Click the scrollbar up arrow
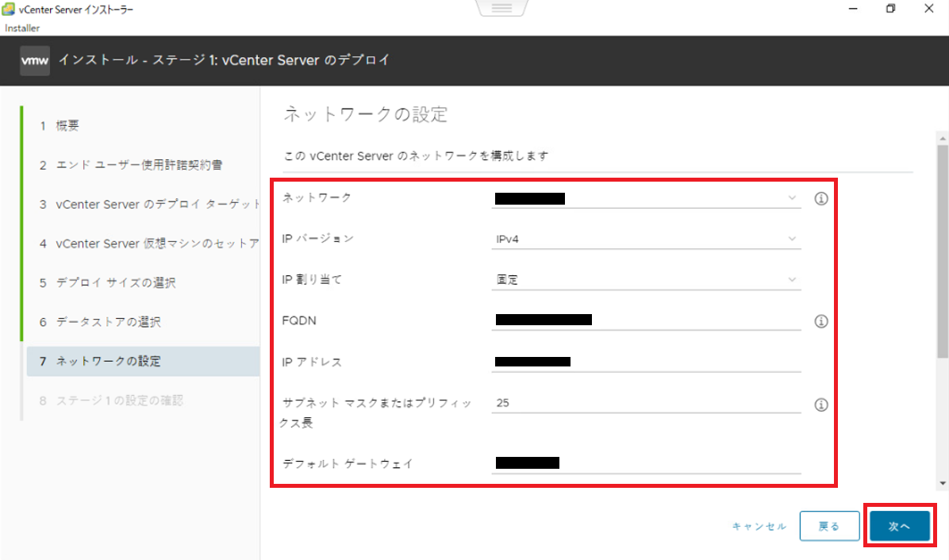This screenshot has height=560, width=949. pyautogui.click(x=943, y=139)
